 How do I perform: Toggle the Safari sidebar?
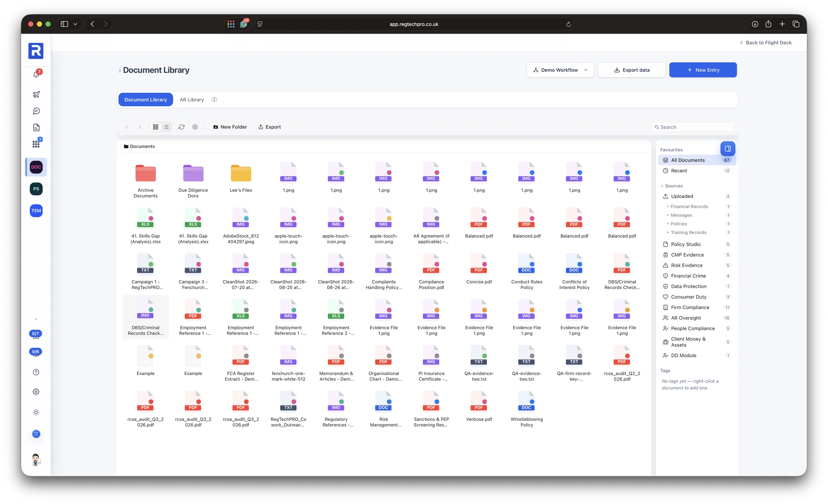click(65, 24)
